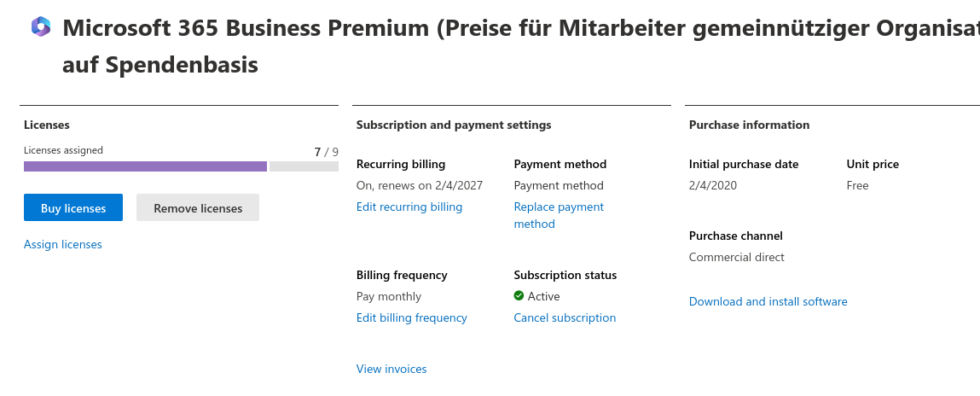980x396 pixels.
Task: Click the purple licenses assigned progress bar
Action: click(145, 166)
